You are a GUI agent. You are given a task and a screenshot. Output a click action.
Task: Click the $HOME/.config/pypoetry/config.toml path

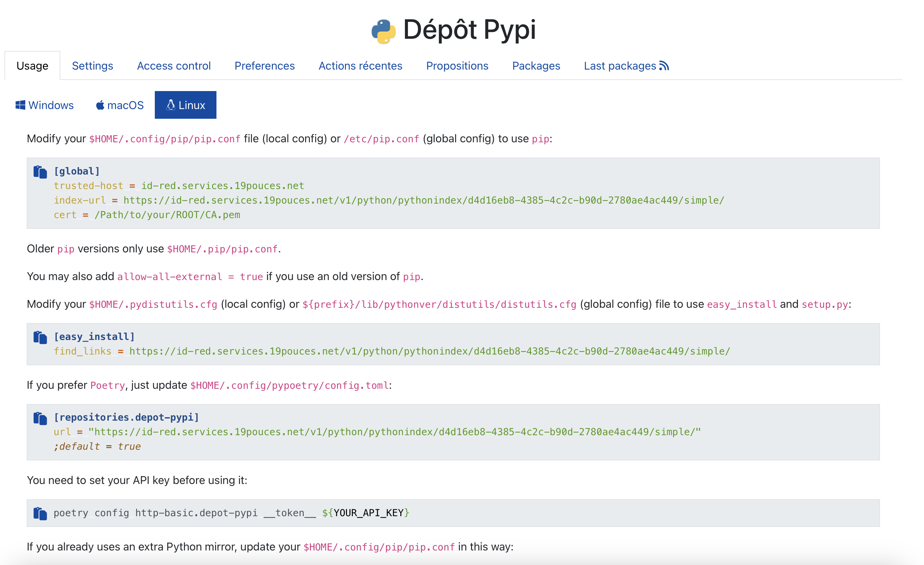coord(290,385)
